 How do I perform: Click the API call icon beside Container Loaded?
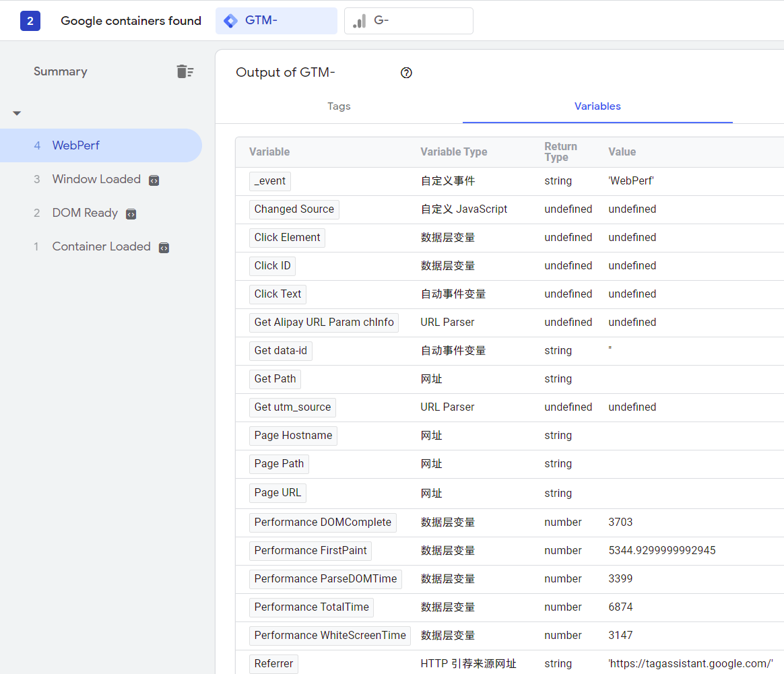[164, 248]
